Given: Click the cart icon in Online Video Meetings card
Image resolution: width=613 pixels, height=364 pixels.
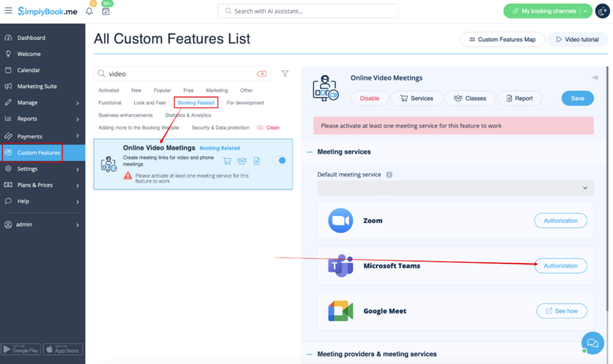Looking at the screenshot, I should tap(227, 161).
